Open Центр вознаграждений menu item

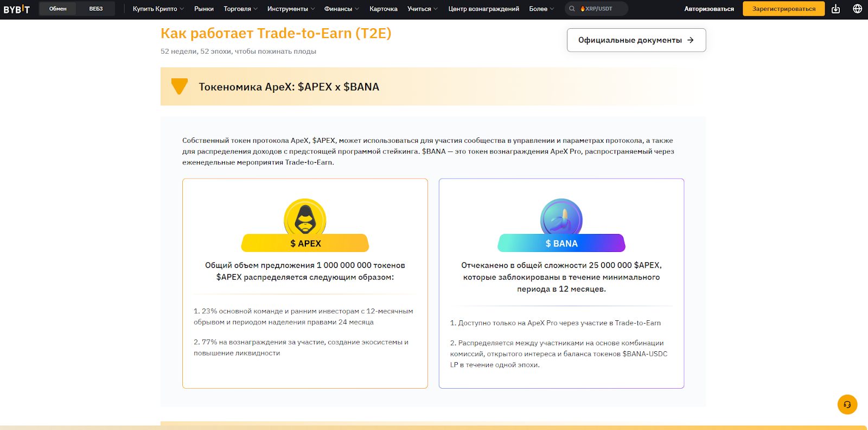[484, 9]
